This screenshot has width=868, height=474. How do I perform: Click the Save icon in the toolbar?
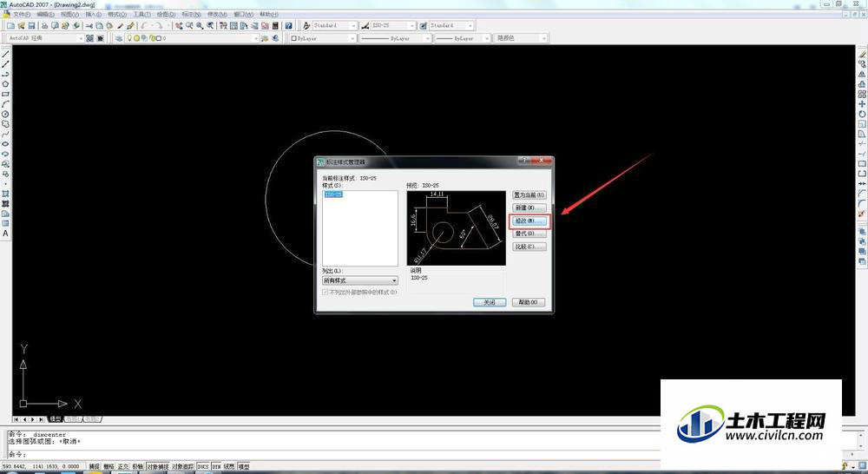31,25
